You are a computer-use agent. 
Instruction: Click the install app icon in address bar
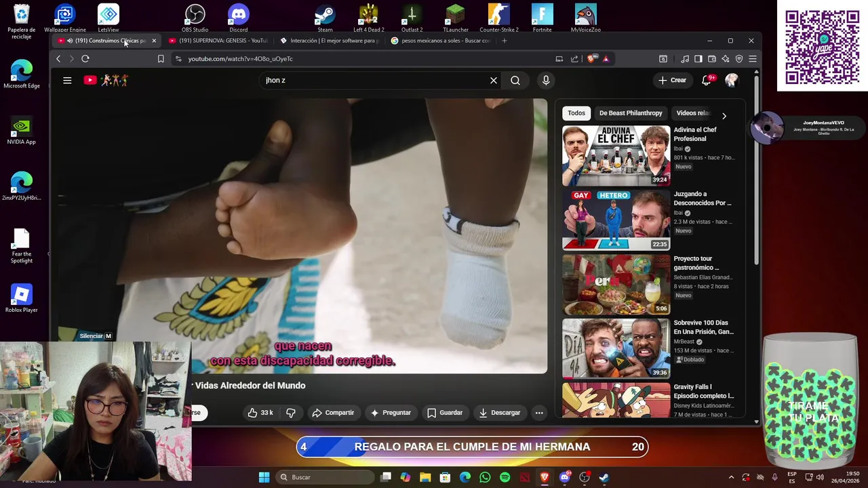(559, 59)
